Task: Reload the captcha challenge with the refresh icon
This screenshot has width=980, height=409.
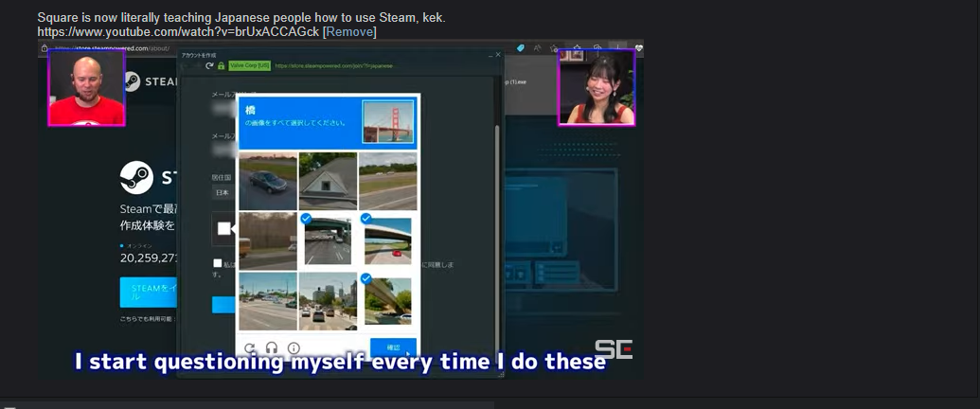Action: (249, 348)
